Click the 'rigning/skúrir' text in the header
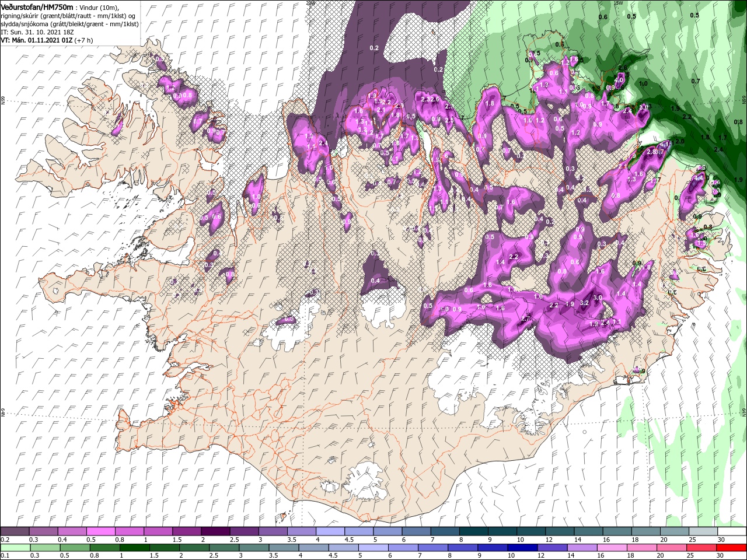Image resolution: width=747 pixels, height=560 pixels. [x=21, y=15]
